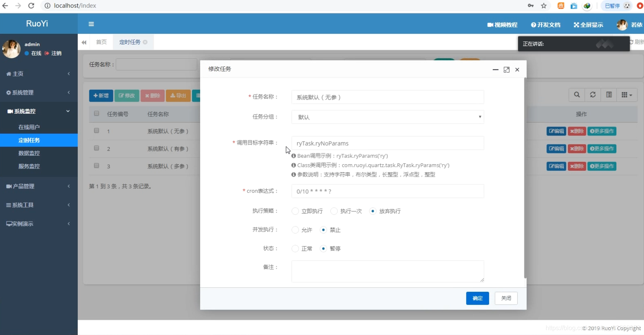The width and height of the screenshot is (644, 335).
Task: Close the 定时任务 tab with its x icon
Action: (x=145, y=42)
